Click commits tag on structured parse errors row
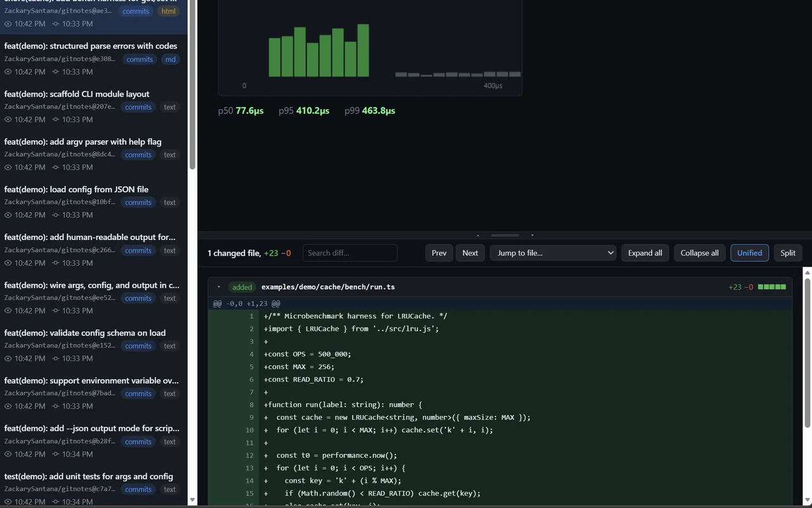The image size is (812, 508). 140,60
